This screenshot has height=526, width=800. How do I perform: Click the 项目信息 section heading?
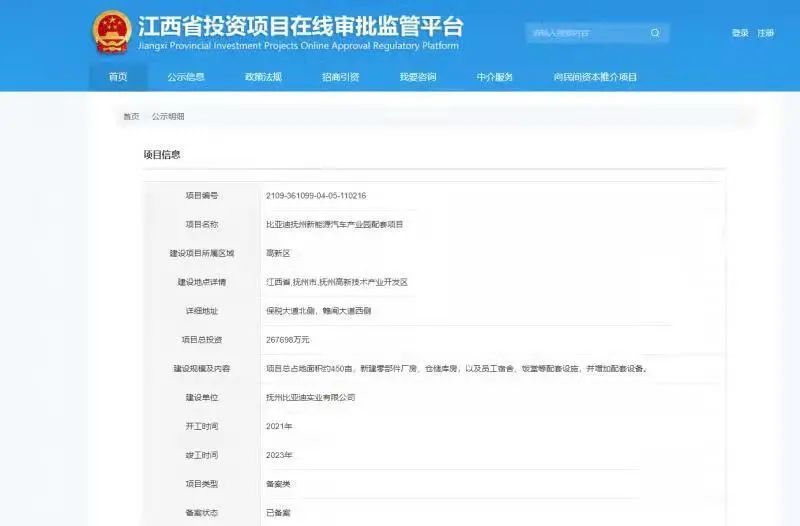[162, 155]
